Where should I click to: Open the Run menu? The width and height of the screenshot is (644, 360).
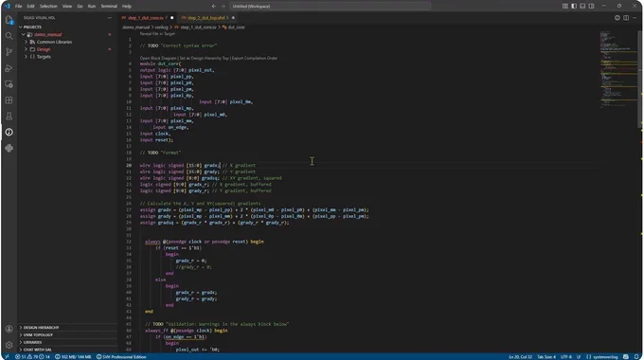pyautogui.click(x=92, y=7)
